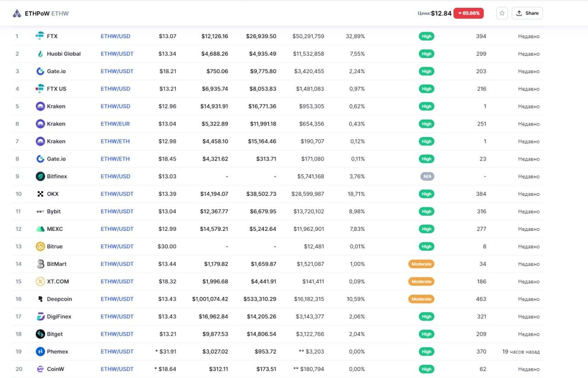Select the Huobi Global exchange name
The image size is (588, 378).
pyautogui.click(x=64, y=54)
